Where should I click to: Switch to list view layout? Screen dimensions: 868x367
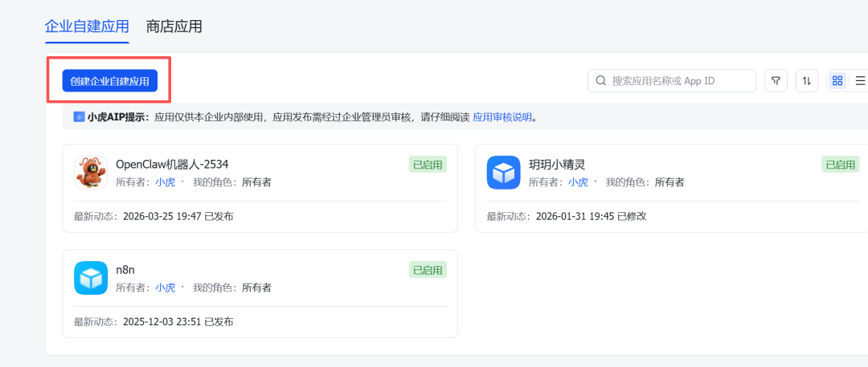859,81
